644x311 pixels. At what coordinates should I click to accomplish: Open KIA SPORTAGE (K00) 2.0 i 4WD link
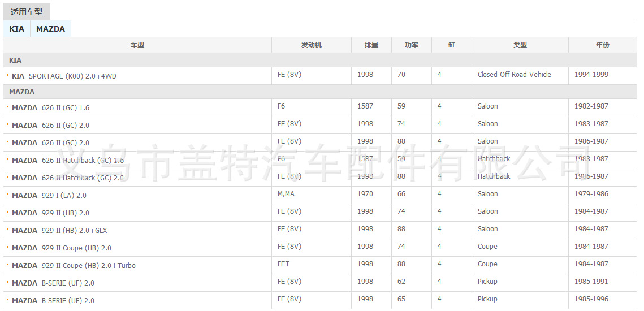[x=64, y=76]
